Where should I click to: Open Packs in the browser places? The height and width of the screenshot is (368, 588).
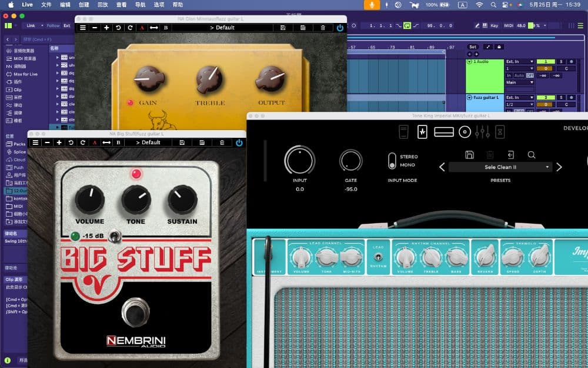pyautogui.click(x=19, y=144)
